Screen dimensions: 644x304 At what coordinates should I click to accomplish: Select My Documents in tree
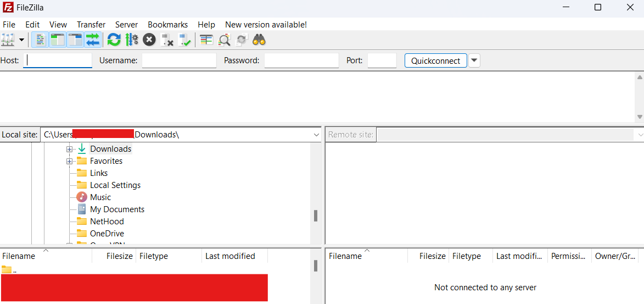117,209
